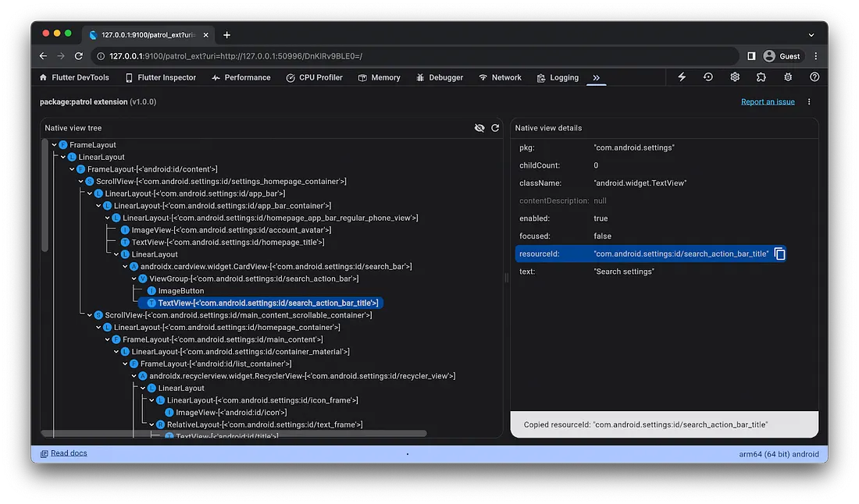The height and width of the screenshot is (504, 859).
Task: Select ImageView android:id/icon row
Action: (226, 413)
